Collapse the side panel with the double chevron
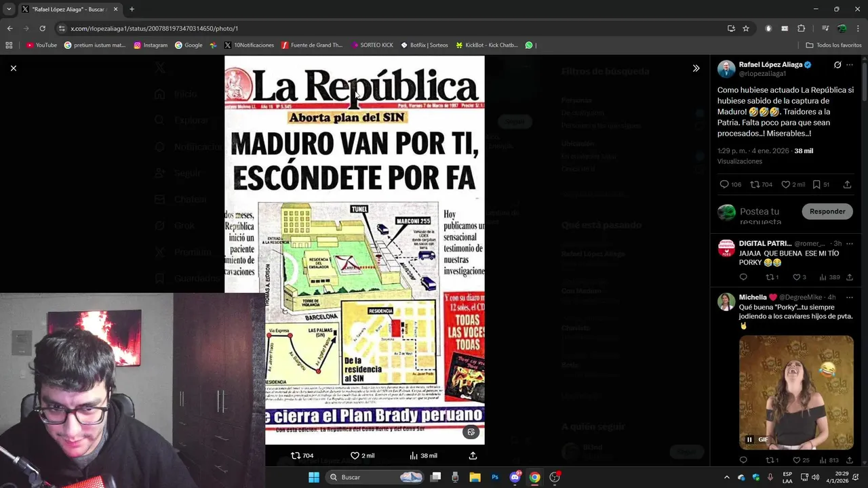Image resolution: width=868 pixels, height=488 pixels. click(x=696, y=68)
